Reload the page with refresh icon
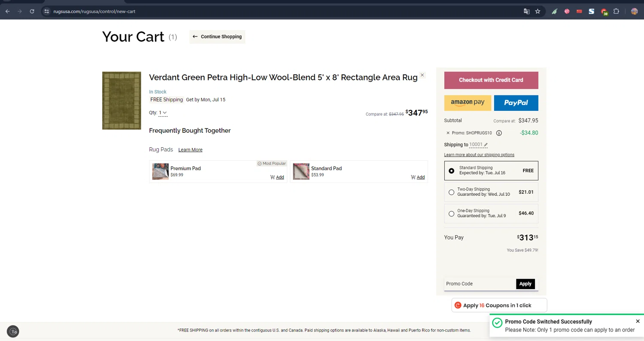Viewport: 644px width, 341px height. tap(32, 12)
